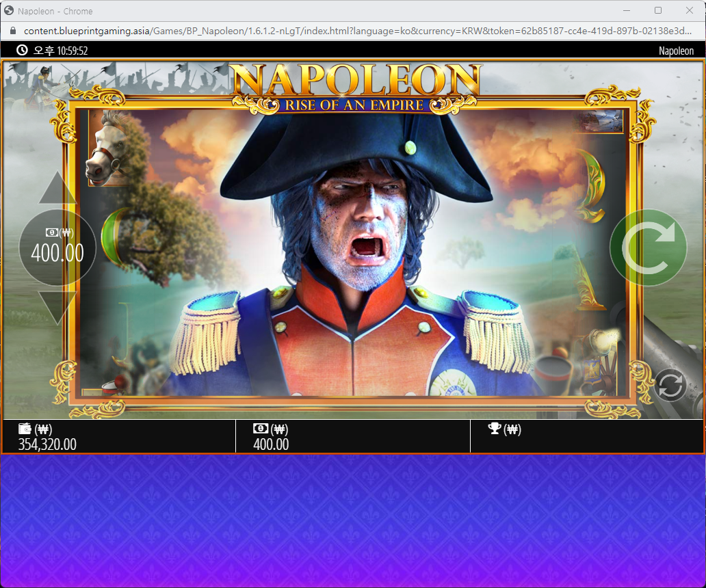
Task: Click the wallet balance icon
Action: click(25, 429)
